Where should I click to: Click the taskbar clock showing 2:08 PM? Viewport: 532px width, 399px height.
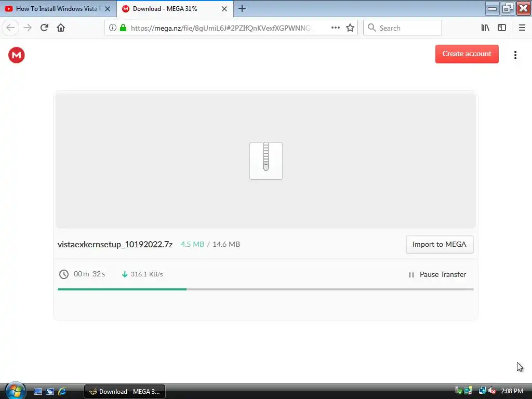coord(512,391)
